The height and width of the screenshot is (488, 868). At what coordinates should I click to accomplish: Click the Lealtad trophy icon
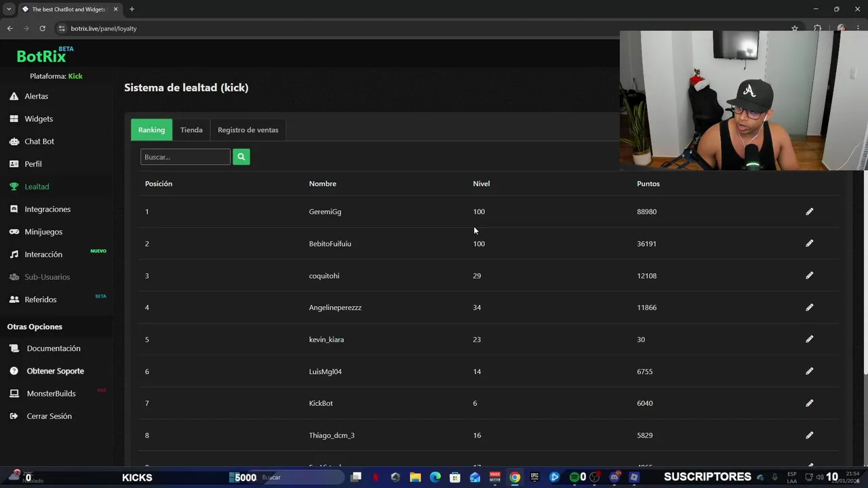[14, 186]
